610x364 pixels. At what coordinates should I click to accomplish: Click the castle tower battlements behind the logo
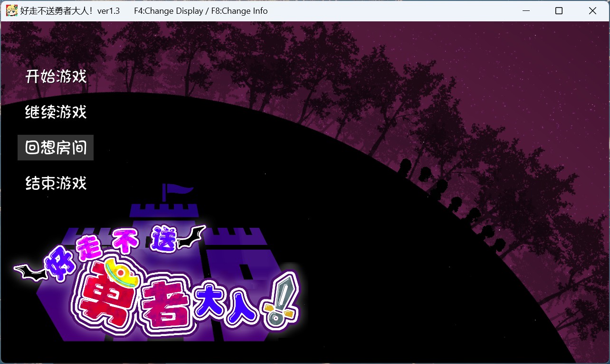pos(164,209)
